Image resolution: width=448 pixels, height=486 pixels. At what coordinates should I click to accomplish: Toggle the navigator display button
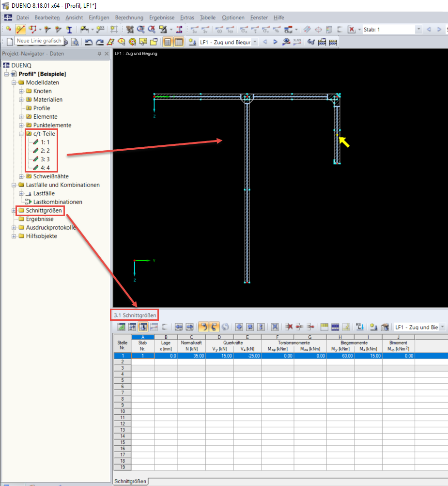click(x=168, y=42)
